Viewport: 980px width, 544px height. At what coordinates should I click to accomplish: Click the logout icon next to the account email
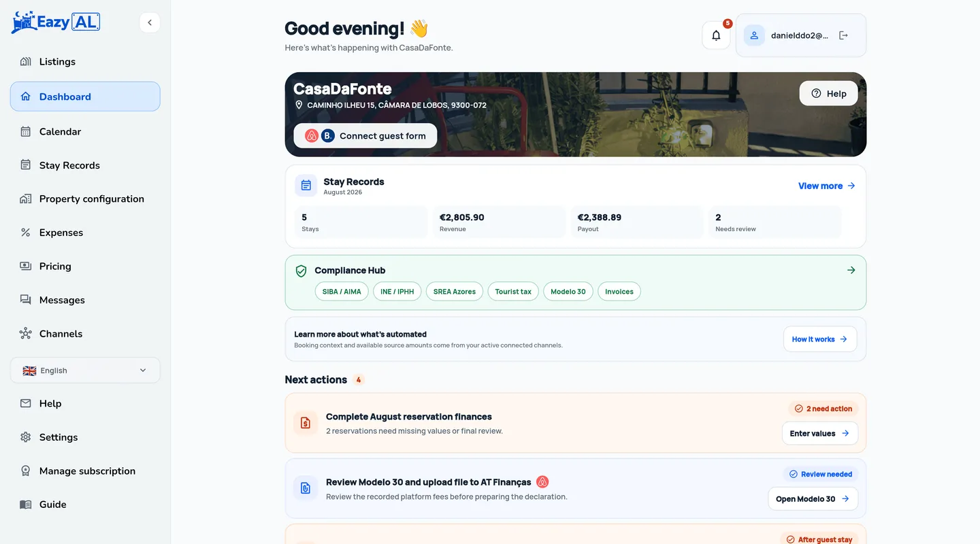(843, 35)
